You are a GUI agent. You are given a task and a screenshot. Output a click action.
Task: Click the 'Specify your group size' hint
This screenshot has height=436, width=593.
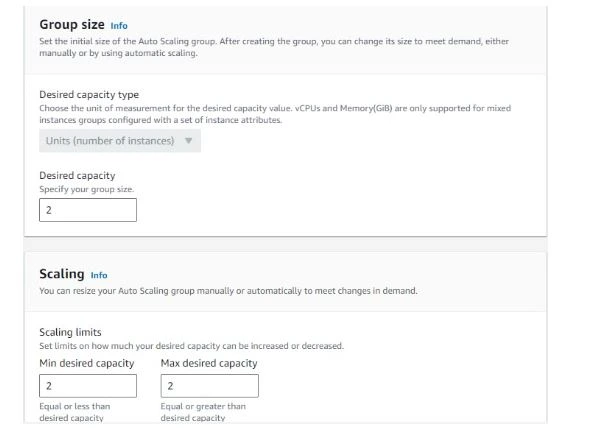pos(87,189)
